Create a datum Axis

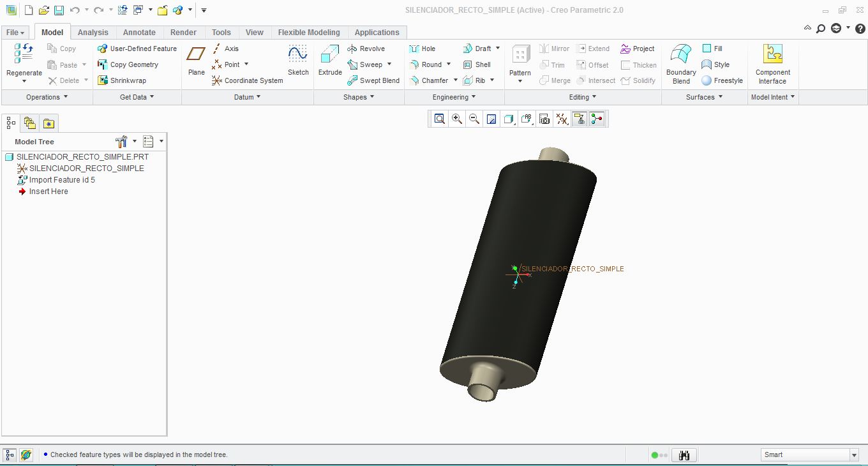point(225,49)
